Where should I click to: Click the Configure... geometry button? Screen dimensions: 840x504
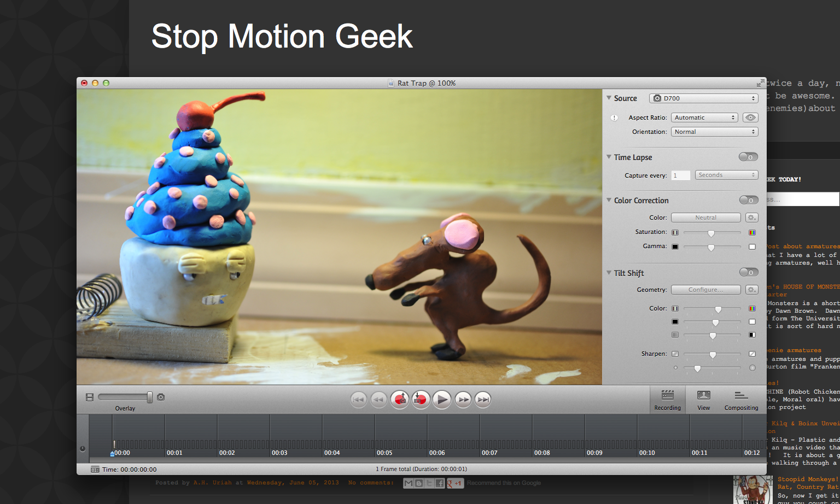tap(706, 290)
